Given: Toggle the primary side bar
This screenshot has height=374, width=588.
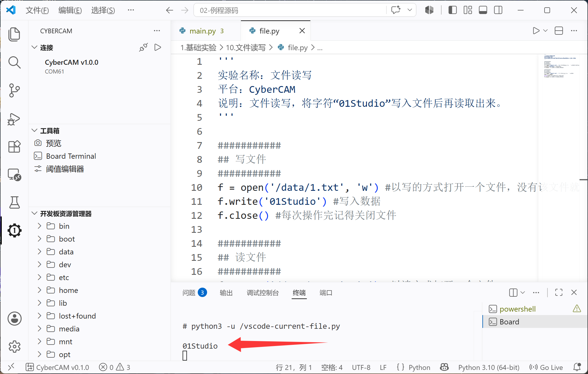Looking at the screenshot, I should click(452, 10).
